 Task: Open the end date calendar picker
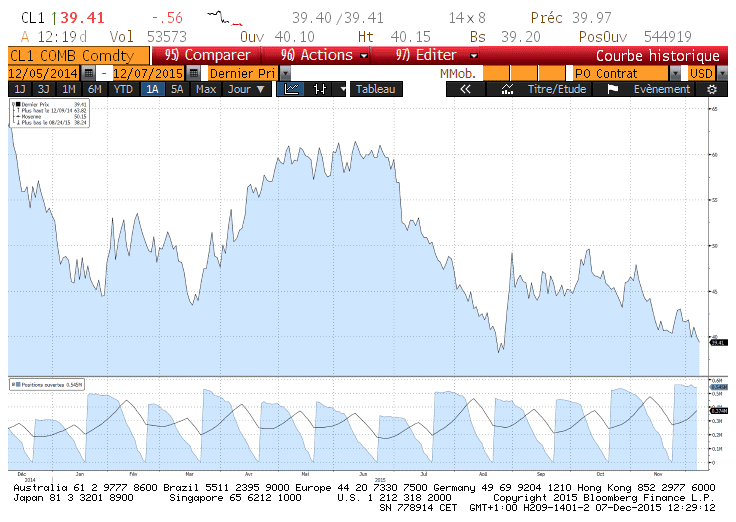pos(193,73)
